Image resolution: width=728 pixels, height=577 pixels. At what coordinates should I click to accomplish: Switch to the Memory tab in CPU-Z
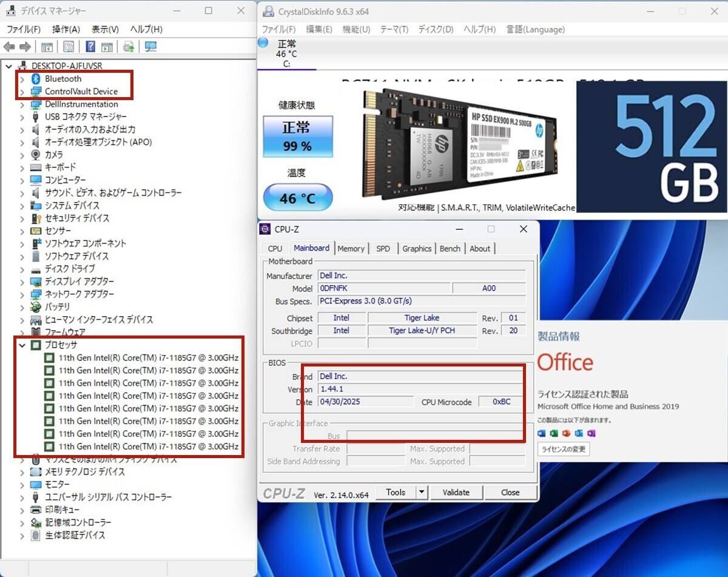pyautogui.click(x=351, y=249)
